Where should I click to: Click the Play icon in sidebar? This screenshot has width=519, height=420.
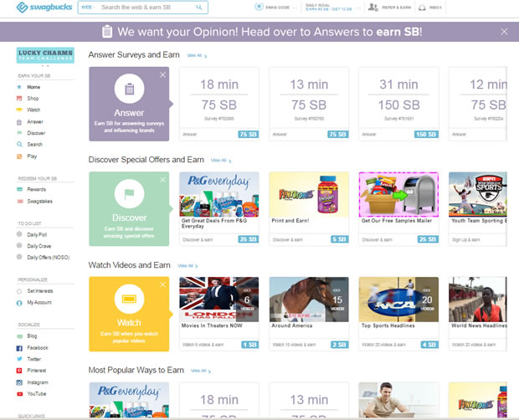[19, 156]
